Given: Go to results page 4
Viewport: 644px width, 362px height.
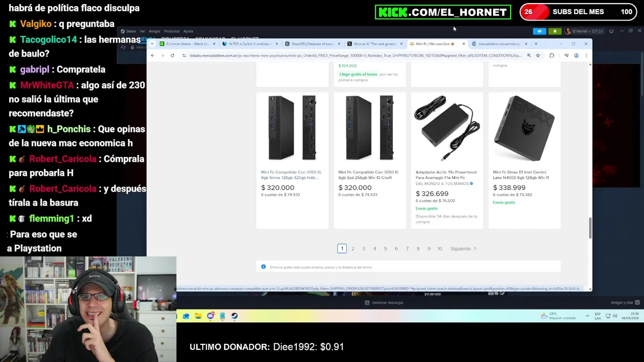Looking at the screenshot, I should point(374,248).
